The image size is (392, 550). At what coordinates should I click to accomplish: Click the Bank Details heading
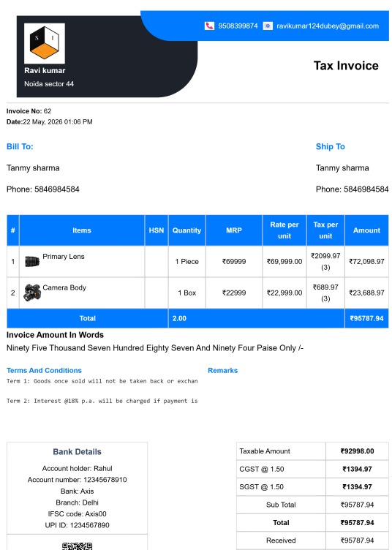tap(77, 452)
